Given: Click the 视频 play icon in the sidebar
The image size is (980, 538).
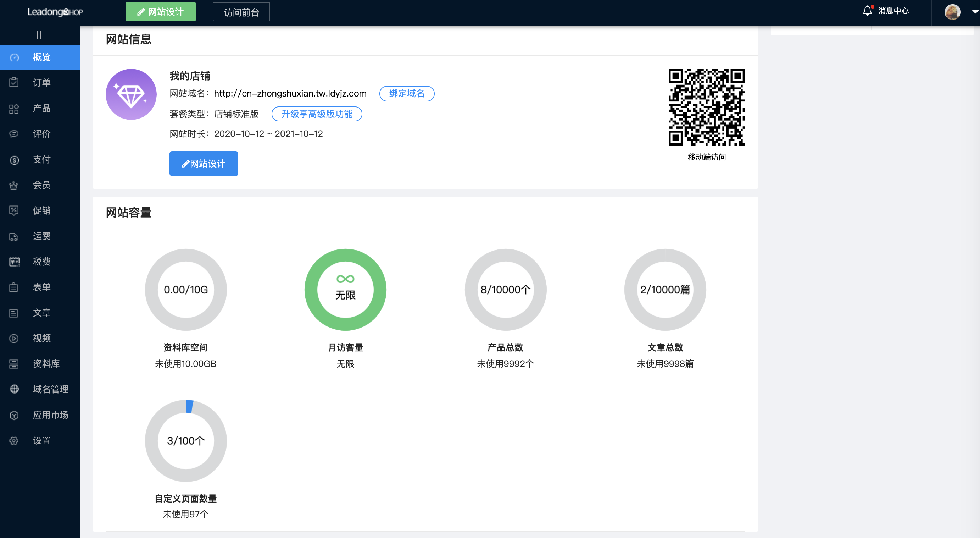Looking at the screenshot, I should (x=14, y=339).
